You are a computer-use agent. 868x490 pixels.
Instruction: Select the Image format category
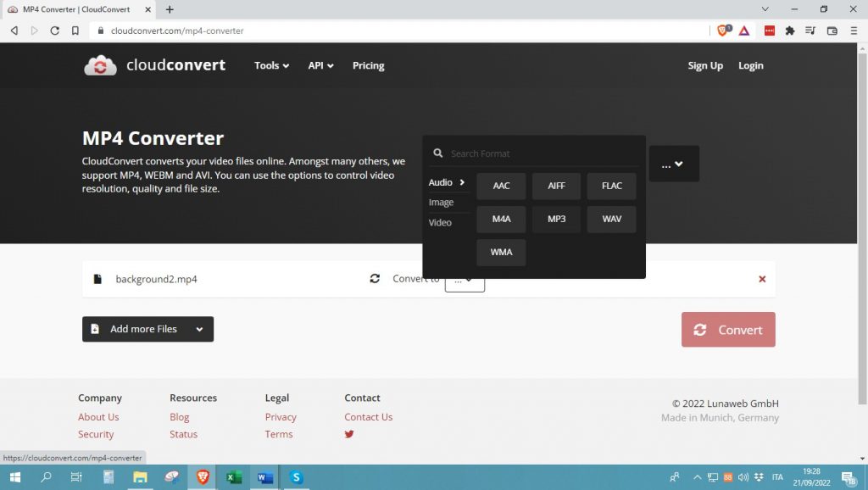tap(441, 203)
